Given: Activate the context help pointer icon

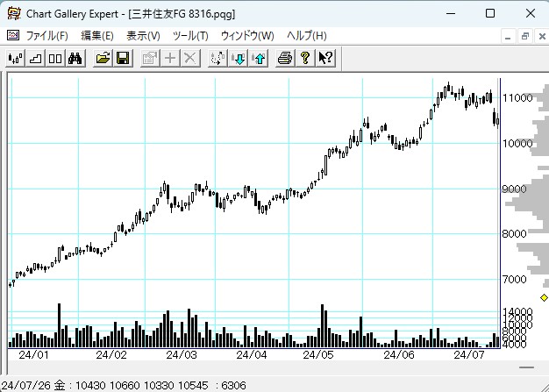Looking at the screenshot, I should (325, 58).
